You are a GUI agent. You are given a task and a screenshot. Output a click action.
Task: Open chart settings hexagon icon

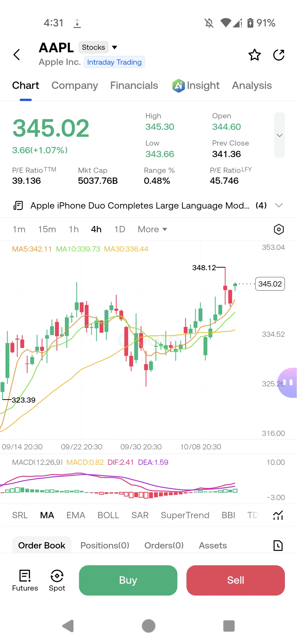279,229
